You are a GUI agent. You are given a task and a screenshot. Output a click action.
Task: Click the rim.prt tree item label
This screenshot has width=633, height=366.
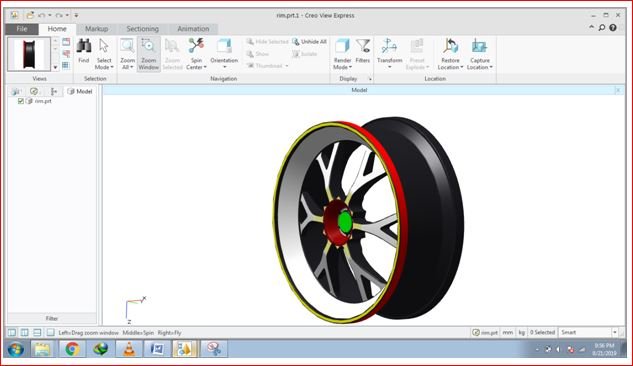point(43,101)
